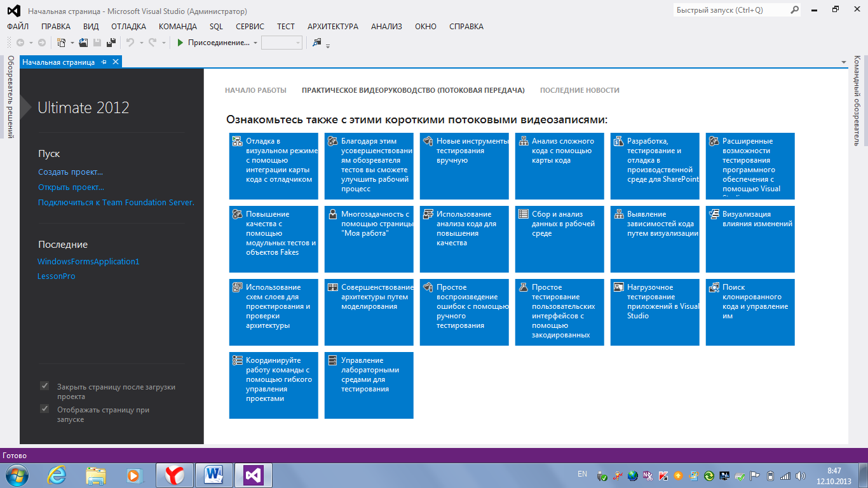The height and width of the screenshot is (488, 868).
Task: Click the Redo toolbar icon
Action: coord(153,43)
